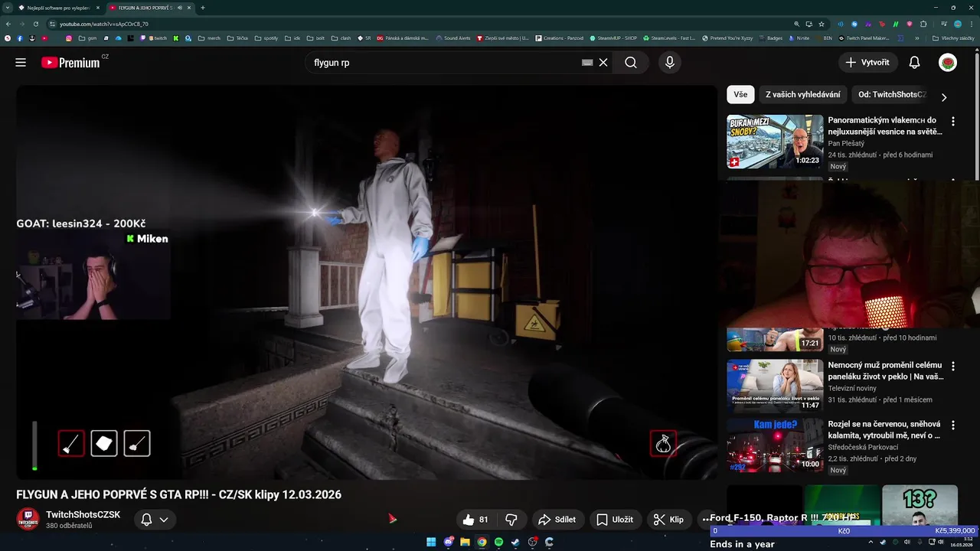Go to YouTube Premium home logo

[70, 63]
